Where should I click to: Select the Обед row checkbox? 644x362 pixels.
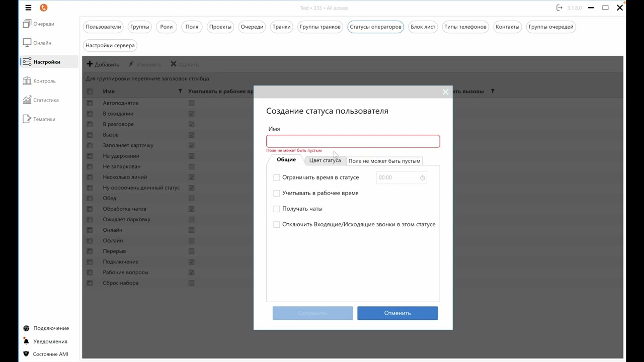pyautogui.click(x=90, y=198)
